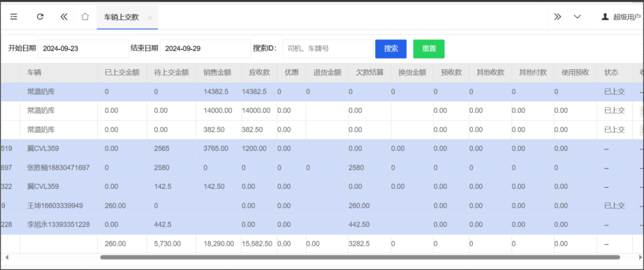Select the 车销上交款 tab
Viewport: 644px width, 270px height.
[x=121, y=17]
